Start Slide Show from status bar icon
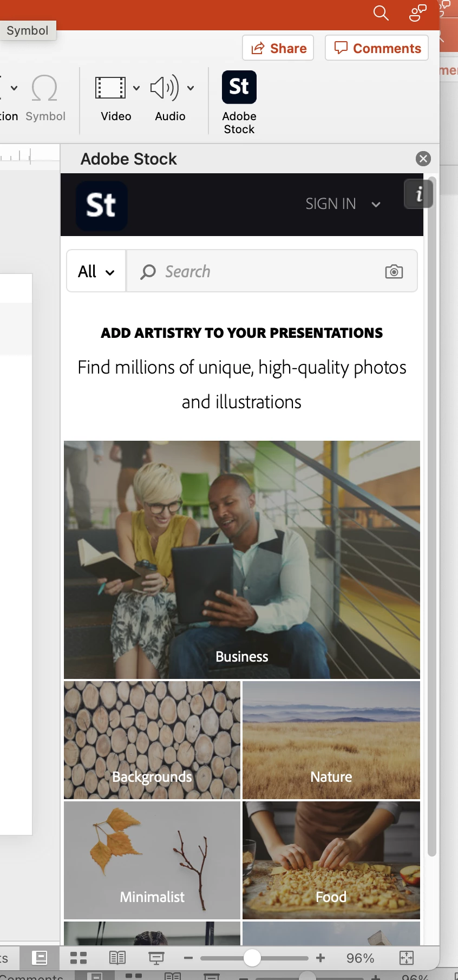Viewport: 458px width, 980px height. [x=156, y=958]
